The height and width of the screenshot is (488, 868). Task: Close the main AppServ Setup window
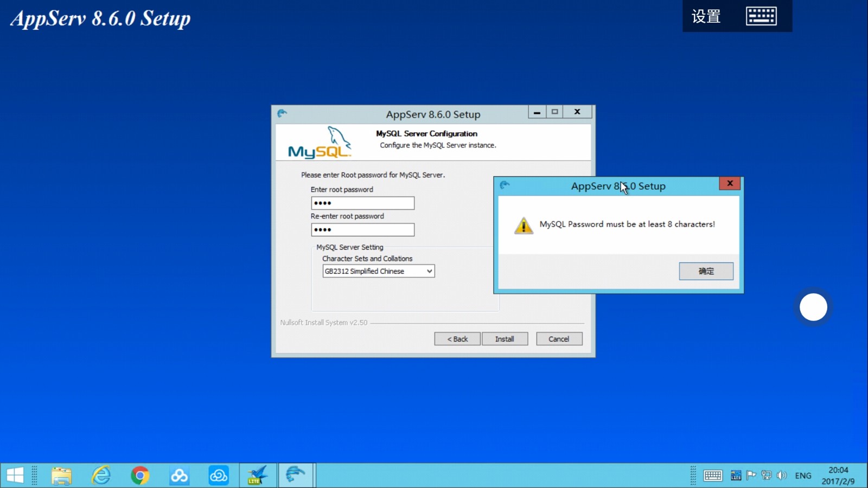click(x=577, y=112)
